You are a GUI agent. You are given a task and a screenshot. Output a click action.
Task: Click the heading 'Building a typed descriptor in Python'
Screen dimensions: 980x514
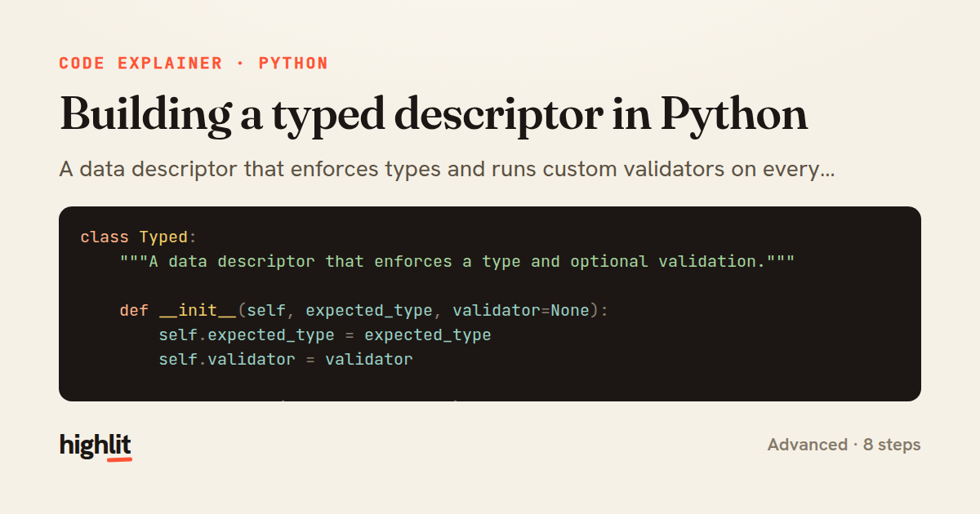coord(434,114)
